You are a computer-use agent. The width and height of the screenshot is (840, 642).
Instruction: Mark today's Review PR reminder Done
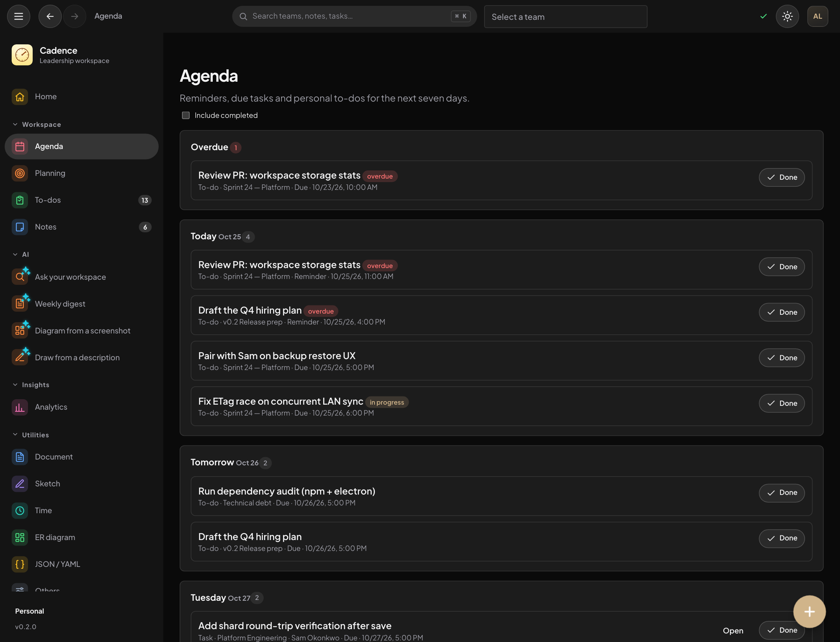782,267
